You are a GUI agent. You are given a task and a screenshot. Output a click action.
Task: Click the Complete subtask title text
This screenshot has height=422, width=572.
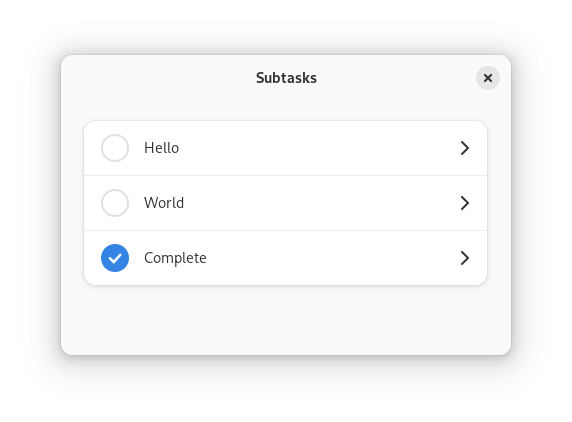tap(175, 258)
